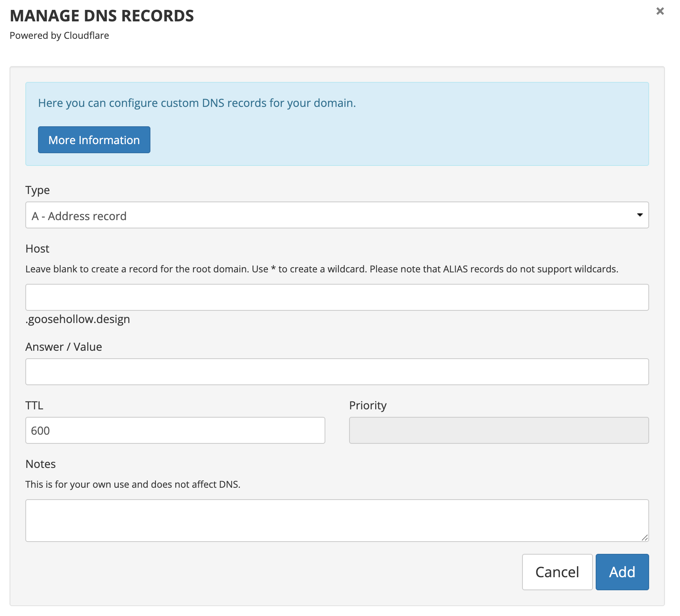Click the "Powered by Cloudflare" subtitle
This screenshot has width=680, height=616.
coord(59,36)
